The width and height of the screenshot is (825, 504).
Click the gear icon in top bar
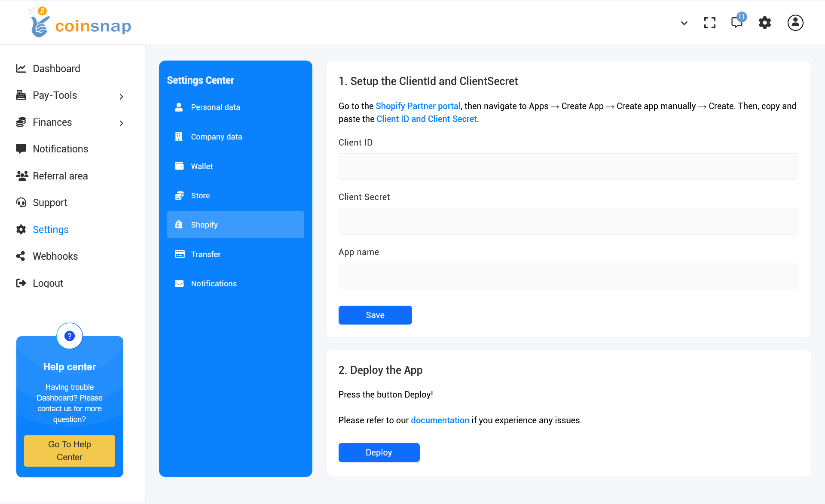click(x=764, y=23)
